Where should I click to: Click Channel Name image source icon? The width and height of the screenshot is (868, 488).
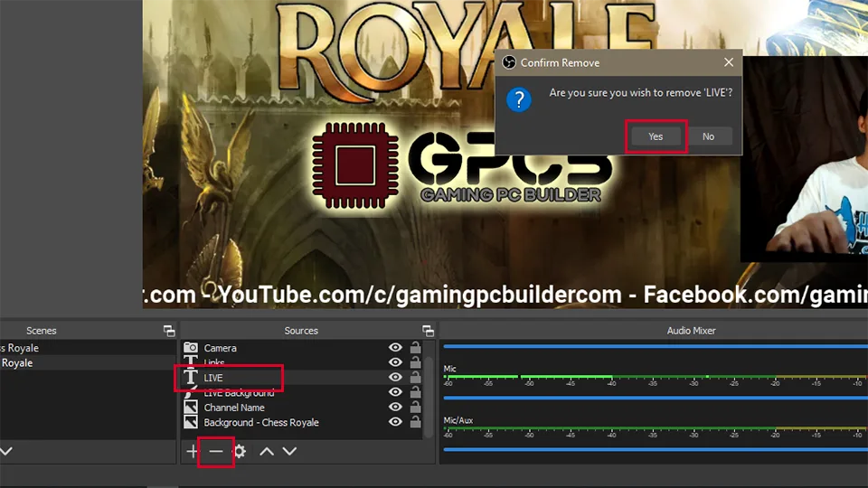coord(191,408)
